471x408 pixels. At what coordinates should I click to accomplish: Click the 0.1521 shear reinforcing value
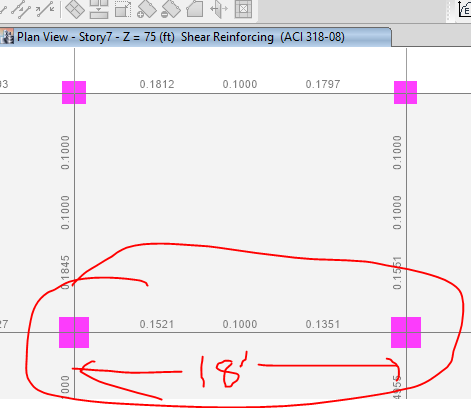[x=157, y=324]
